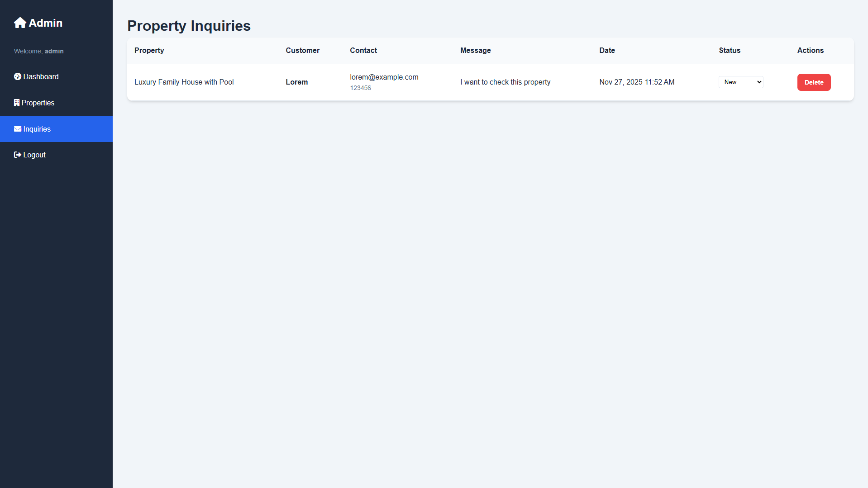Click the Property Inquiries page heading
Image resolution: width=868 pixels, height=488 pixels.
coord(189,26)
